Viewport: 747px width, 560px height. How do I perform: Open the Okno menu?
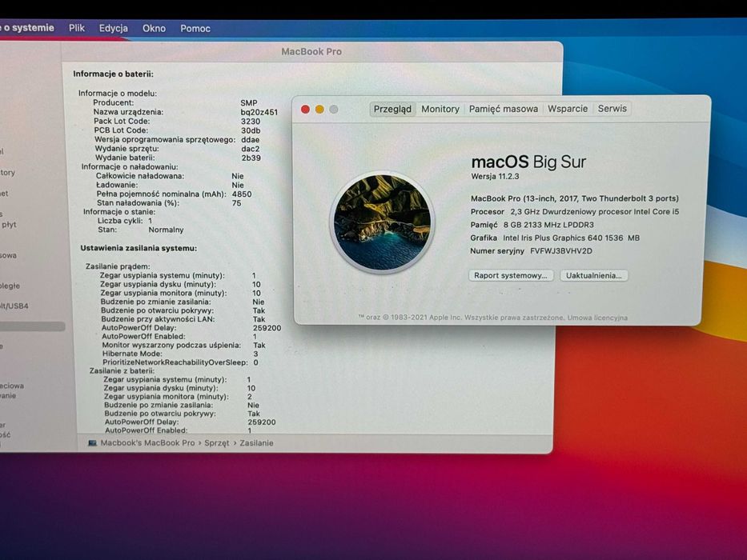pyautogui.click(x=154, y=28)
